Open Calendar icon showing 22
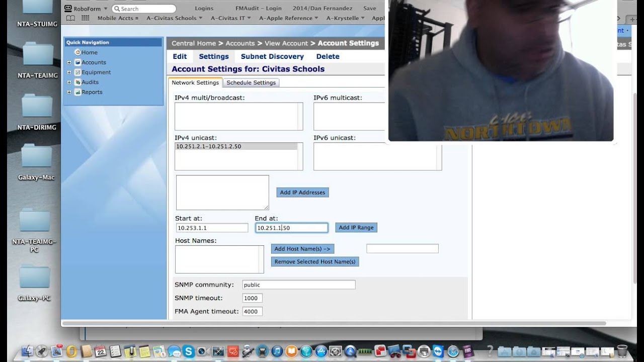 click(x=101, y=351)
